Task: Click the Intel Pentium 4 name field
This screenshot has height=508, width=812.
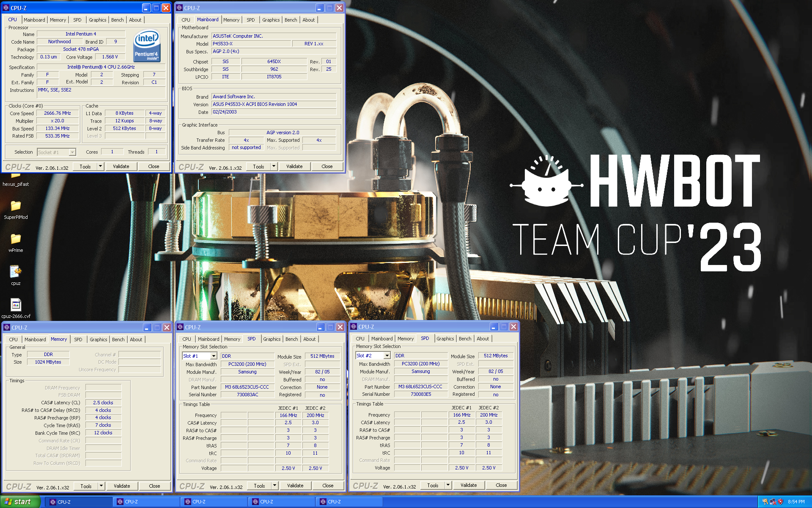Action: 81,34
